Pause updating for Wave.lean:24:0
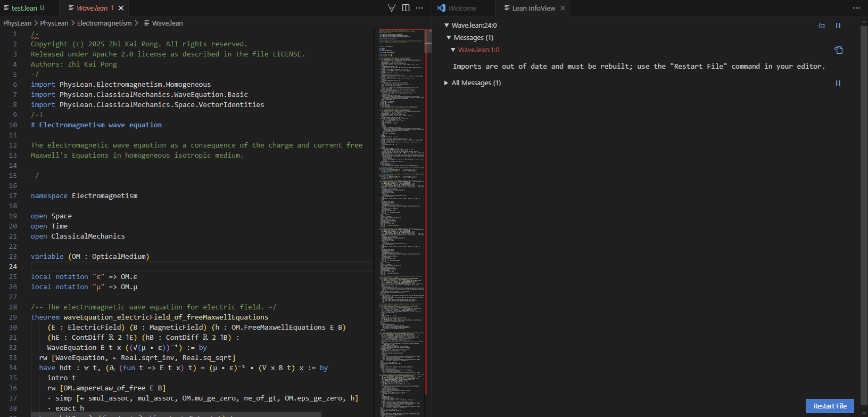This screenshot has height=417, width=868. 838,26
